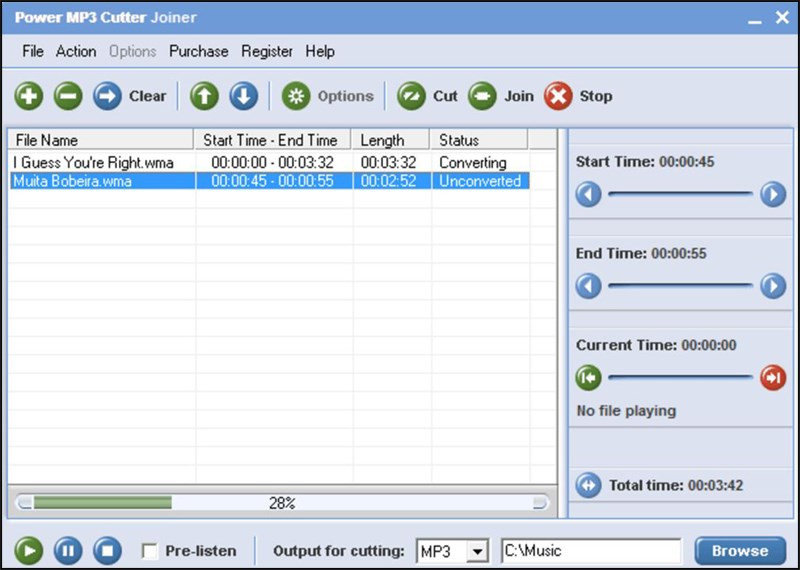
Task: Click the Status column header
Action: click(479, 140)
